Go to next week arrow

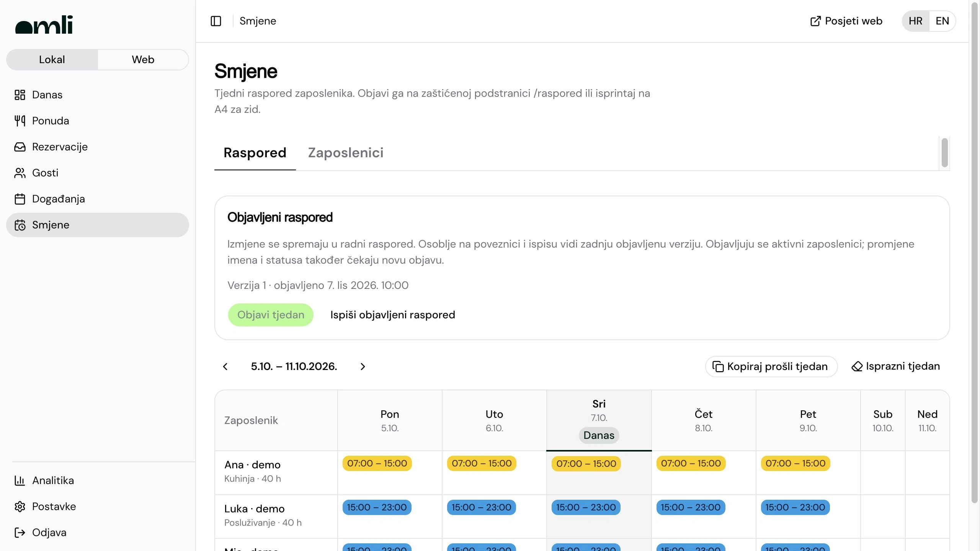coord(363,367)
